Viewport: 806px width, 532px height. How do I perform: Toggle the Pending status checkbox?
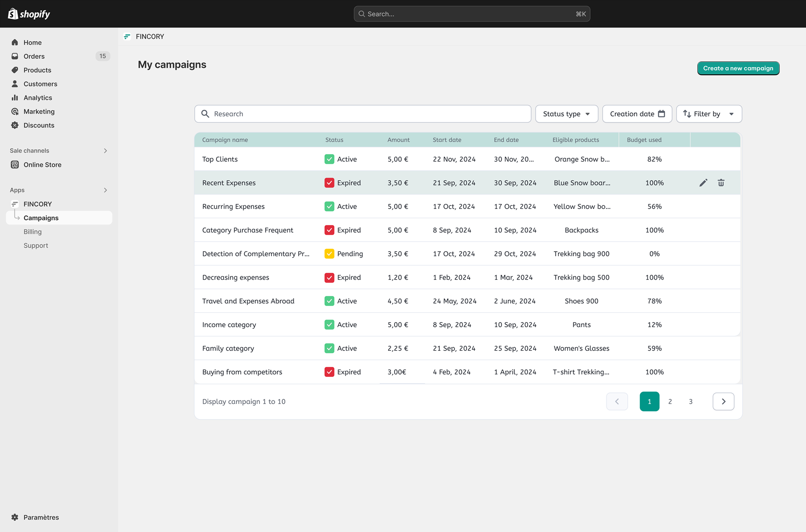pos(330,254)
